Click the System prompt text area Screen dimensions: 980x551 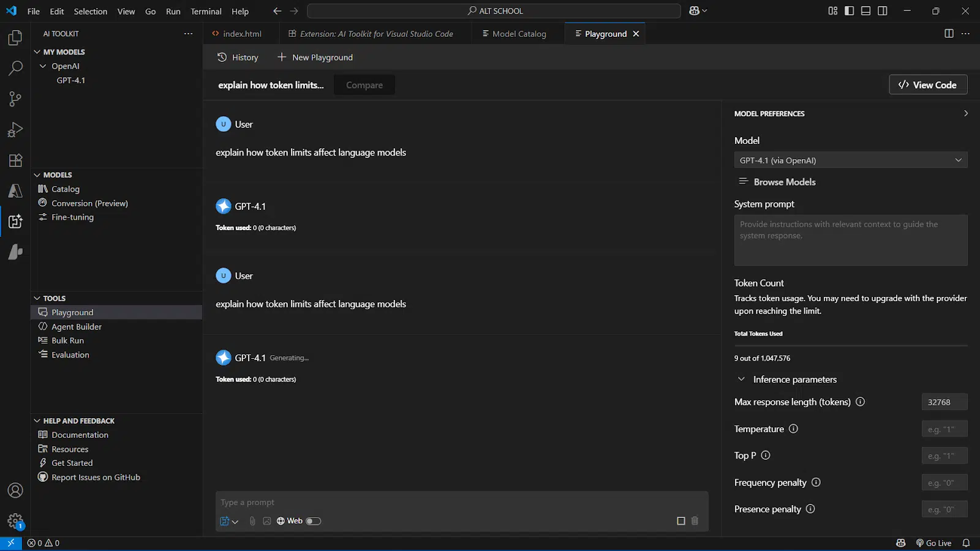click(x=851, y=240)
